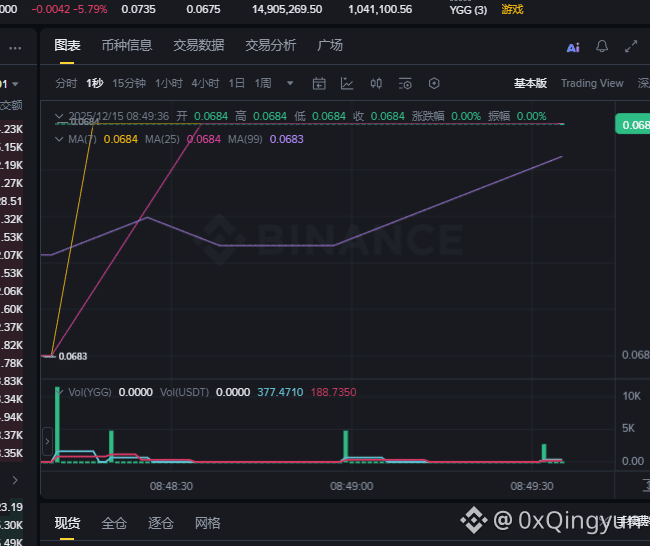The image size is (650, 546).
Task: Select the 1秒 chart interval
Action: coord(95,83)
